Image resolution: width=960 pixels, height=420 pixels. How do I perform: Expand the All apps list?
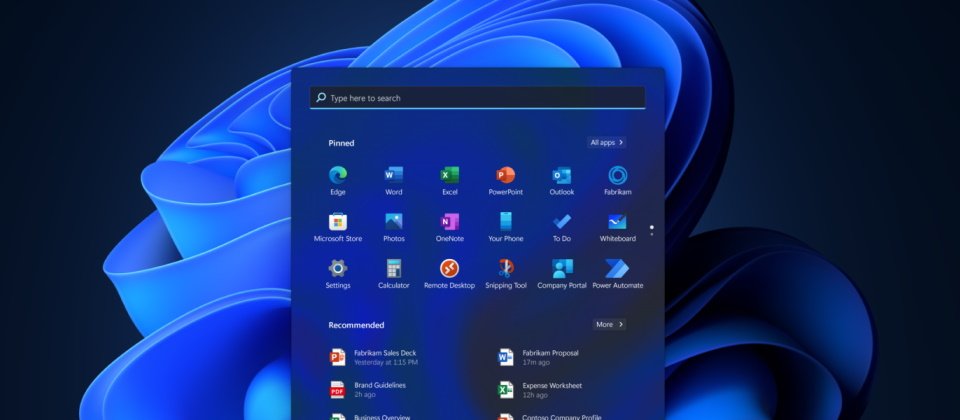tap(606, 143)
